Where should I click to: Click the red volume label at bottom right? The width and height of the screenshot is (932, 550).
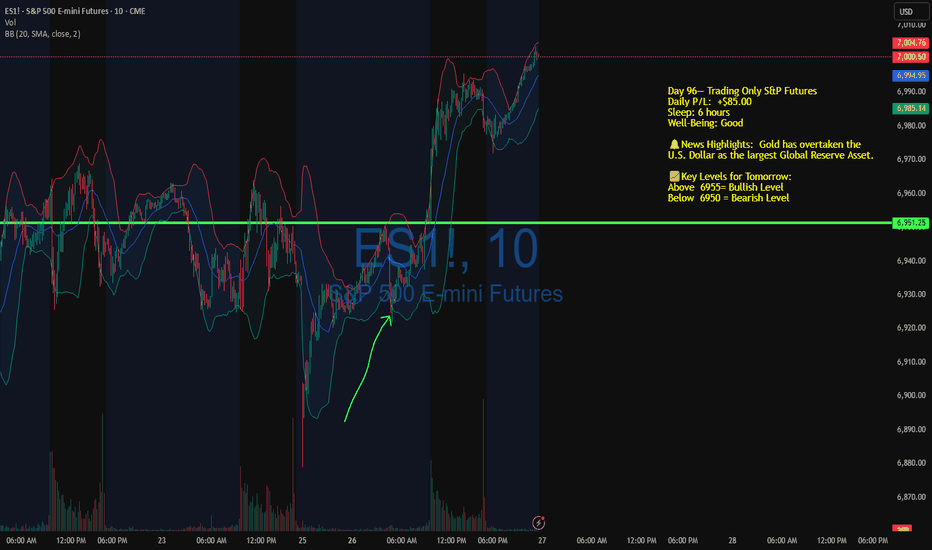pyautogui.click(x=902, y=529)
